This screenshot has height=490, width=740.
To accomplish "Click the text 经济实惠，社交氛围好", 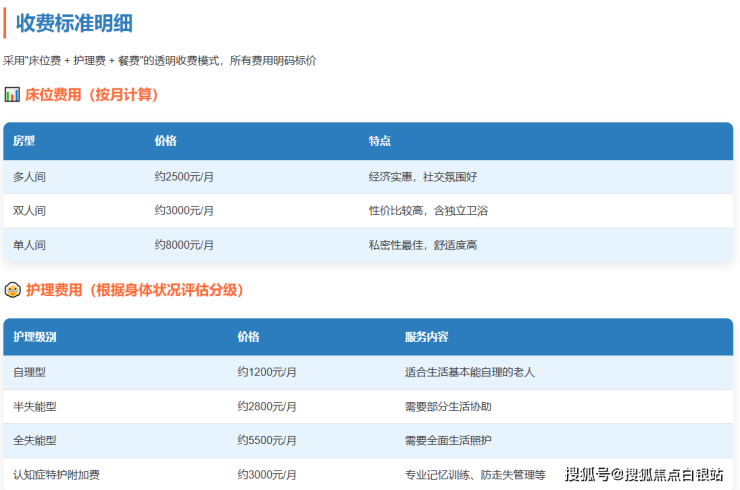I will click(x=423, y=177).
